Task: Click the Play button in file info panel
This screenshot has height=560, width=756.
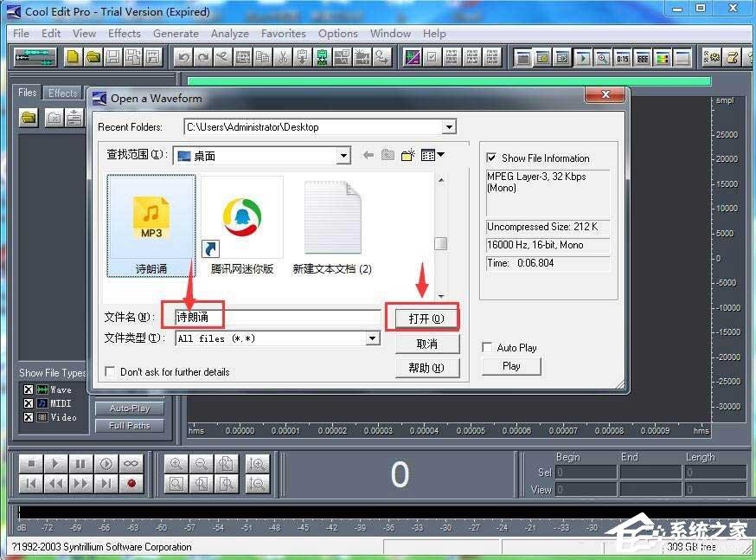Action: coord(511,366)
